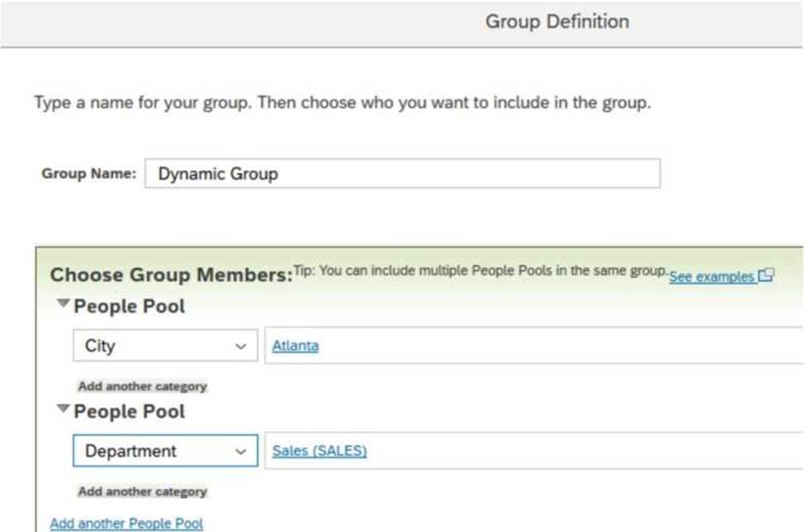804x532 pixels.
Task: Open the Sales (SALES) department link
Action: pos(319,451)
